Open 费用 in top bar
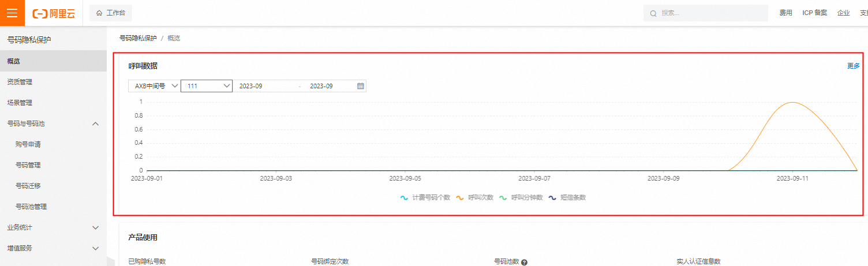The image size is (868, 266). coord(785,13)
